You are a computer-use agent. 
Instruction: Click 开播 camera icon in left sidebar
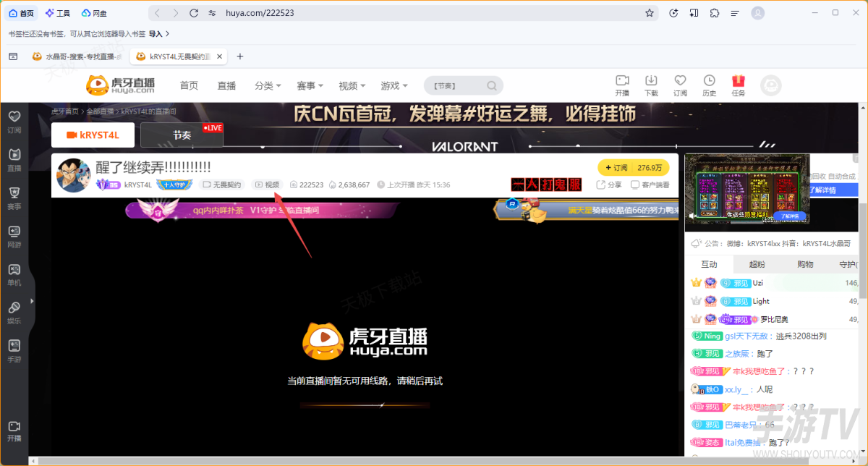[14, 431]
